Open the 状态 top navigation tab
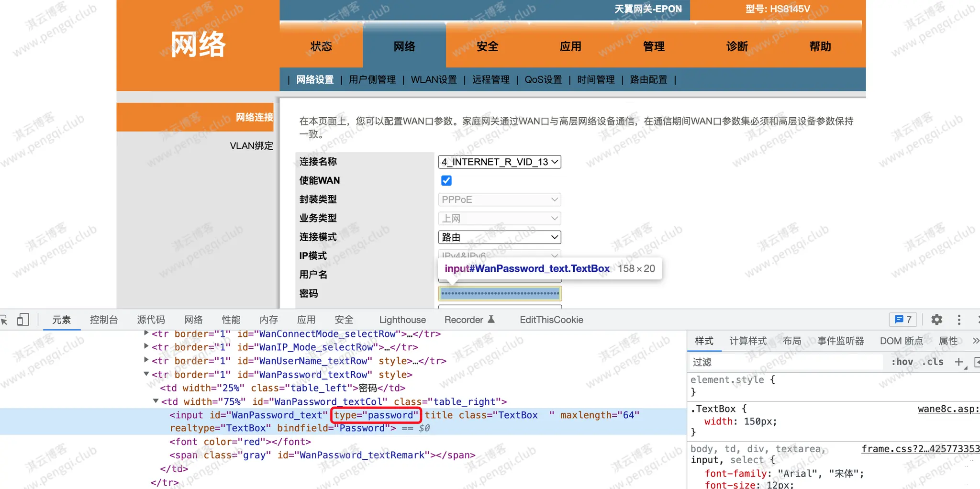 321,46
